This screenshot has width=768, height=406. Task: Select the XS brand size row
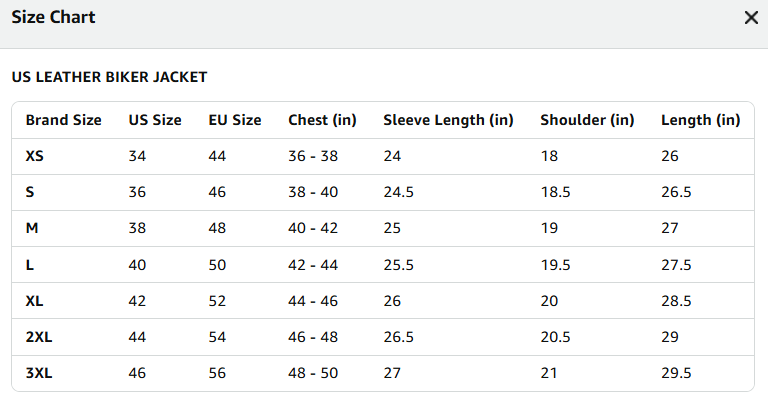[x=383, y=156]
